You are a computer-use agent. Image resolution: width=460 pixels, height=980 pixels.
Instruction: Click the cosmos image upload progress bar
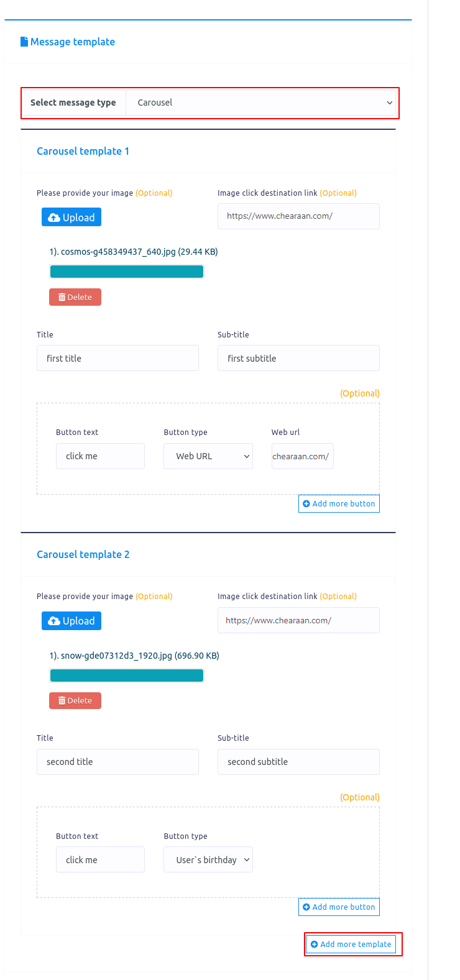click(x=127, y=272)
